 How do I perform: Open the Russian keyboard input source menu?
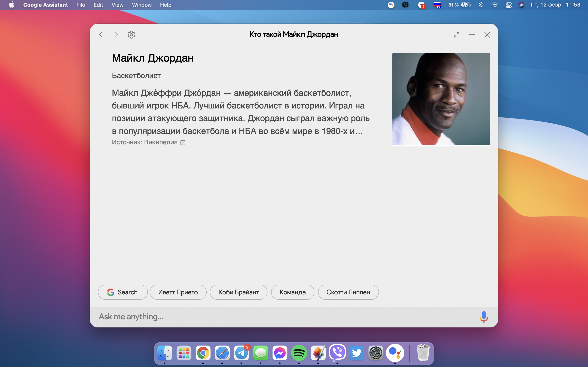tap(437, 5)
